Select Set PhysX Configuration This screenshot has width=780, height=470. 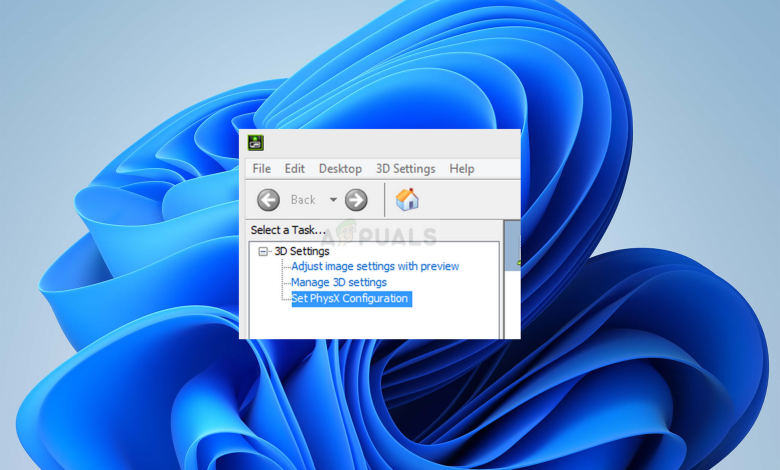[351, 298]
